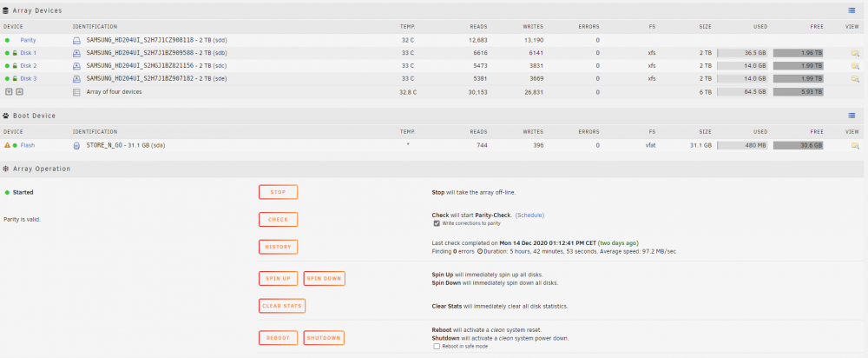
Task: Open the Flash device settings link
Action: [x=28, y=146]
